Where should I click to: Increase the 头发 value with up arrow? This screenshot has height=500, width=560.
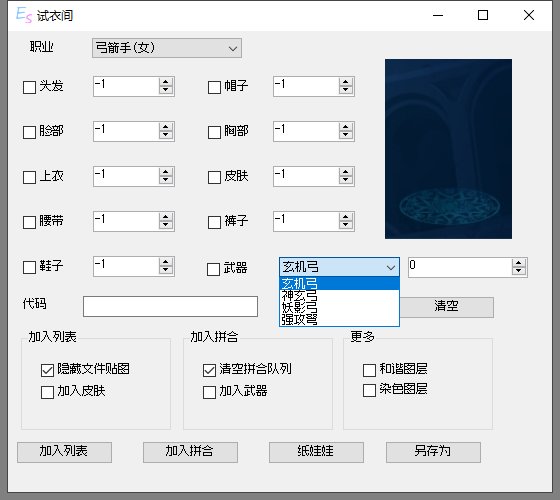tap(165, 82)
